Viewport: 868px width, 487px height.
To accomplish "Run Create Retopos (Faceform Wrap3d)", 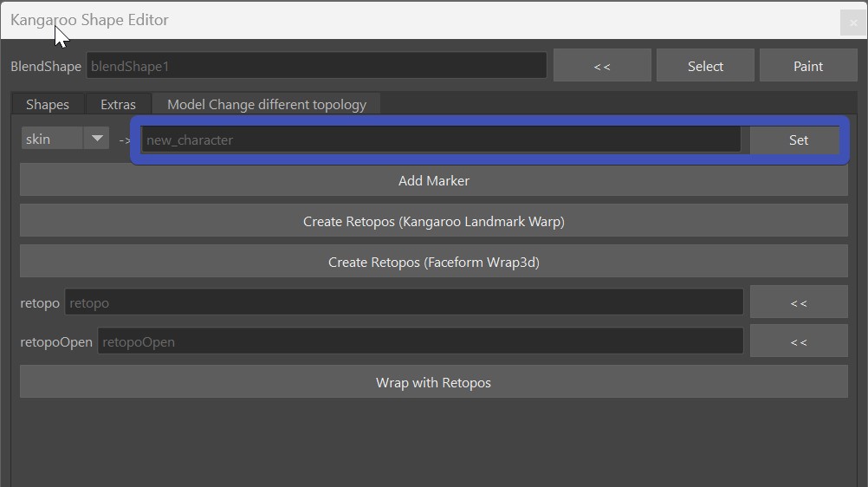I will click(x=433, y=262).
